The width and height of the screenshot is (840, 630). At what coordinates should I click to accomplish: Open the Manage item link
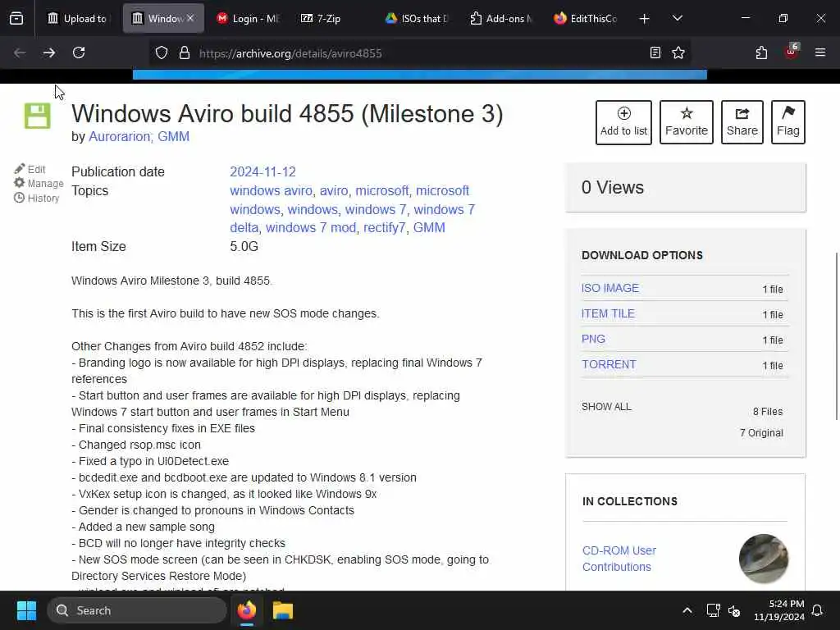click(39, 183)
